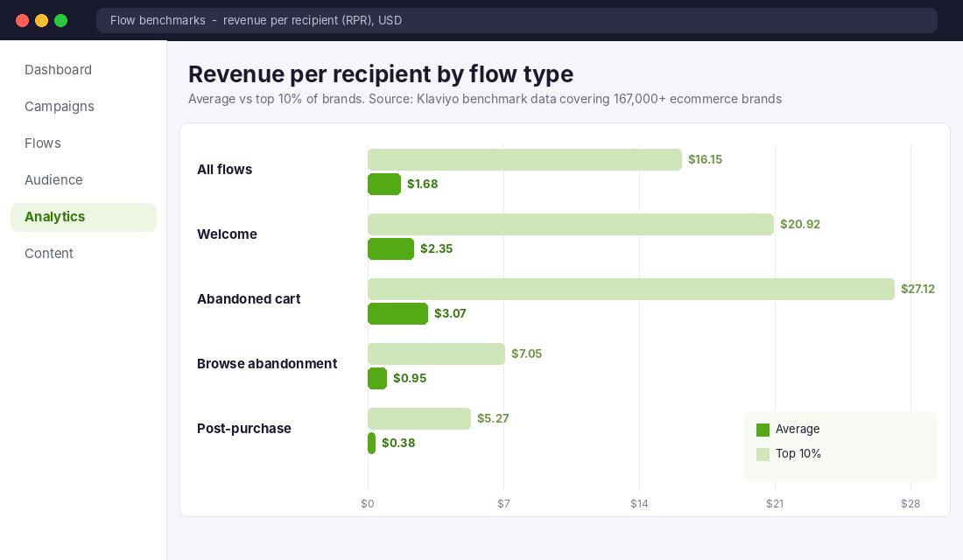Screen dimensions: 963x560
Task: Click the chart heading Revenue per recipient
Action: point(381,74)
